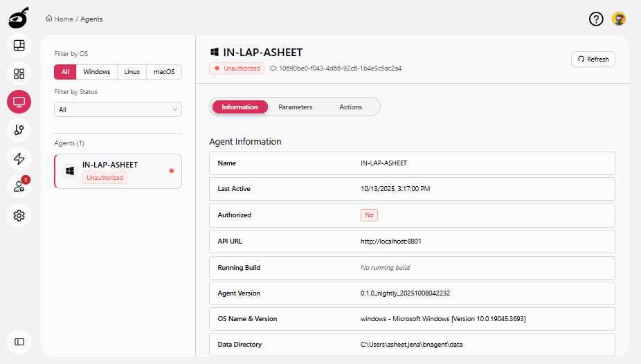Go to Home in breadcrumb
Viewport: 641px width, 364px height.
coord(64,19)
